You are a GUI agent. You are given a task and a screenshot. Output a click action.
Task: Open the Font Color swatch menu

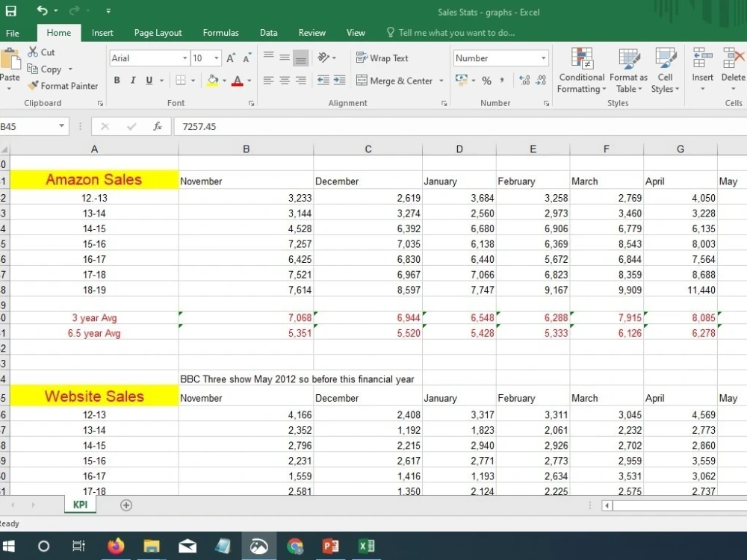point(249,81)
